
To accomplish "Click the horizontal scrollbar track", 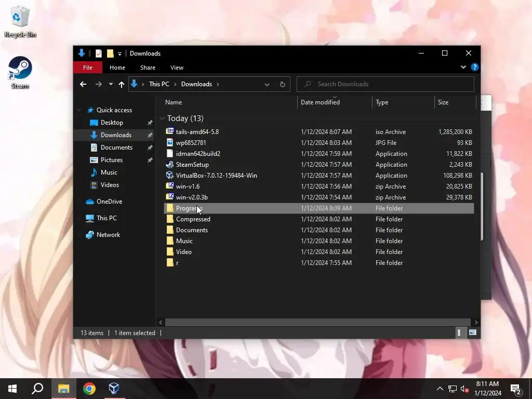I will tap(317, 322).
